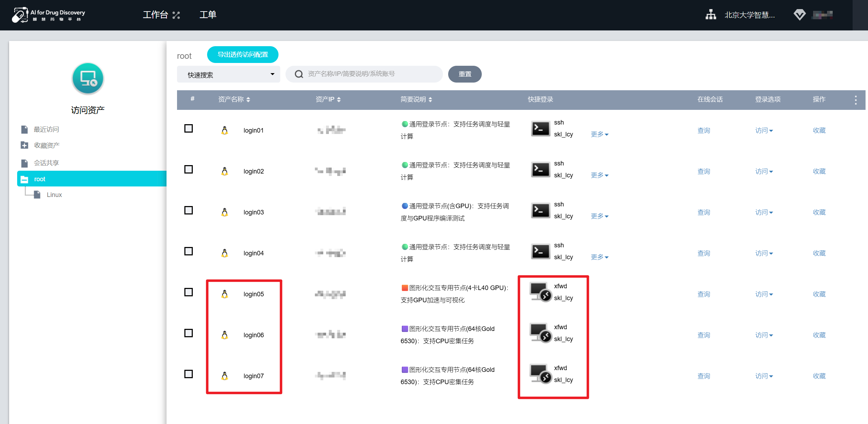The height and width of the screenshot is (424, 868).
Task: Check the login04 row checkbox
Action: (x=189, y=251)
